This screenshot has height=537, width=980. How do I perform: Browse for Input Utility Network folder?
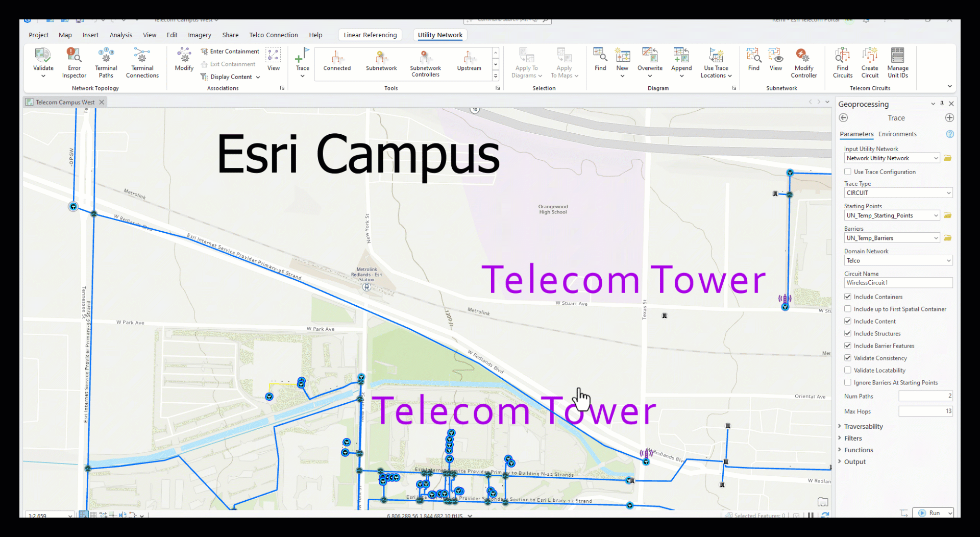pyautogui.click(x=947, y=158)
